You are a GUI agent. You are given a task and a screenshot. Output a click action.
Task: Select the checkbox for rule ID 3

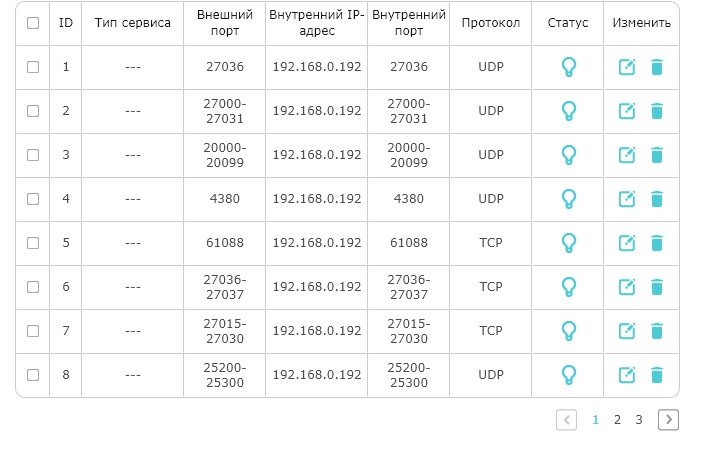pyautogui.click(x=33, y=155)
